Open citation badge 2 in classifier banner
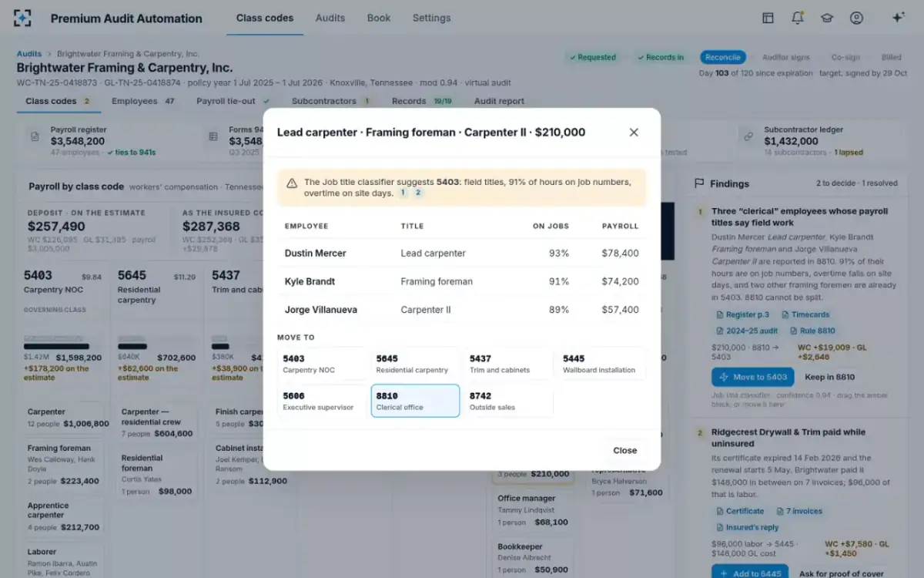Screen dimensions: 924x578 coord(418,193)
